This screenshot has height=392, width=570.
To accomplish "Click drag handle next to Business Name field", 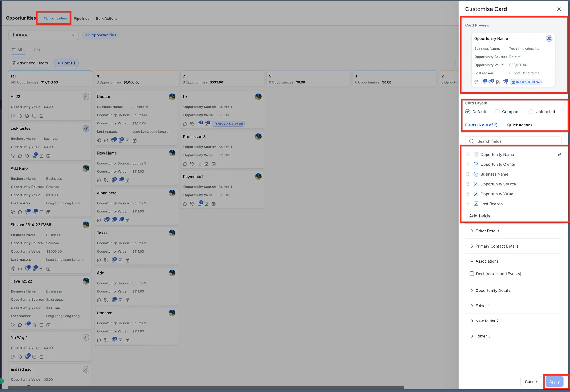I will (468, 174).
